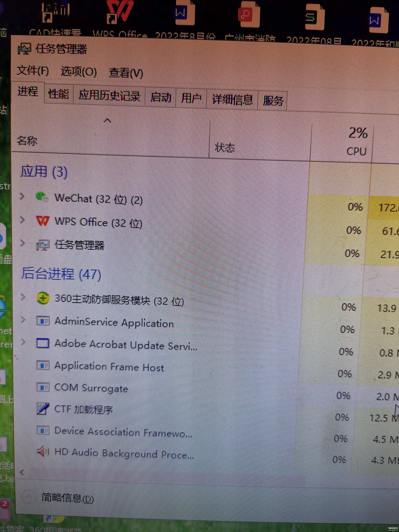This screenshot has height=532, width=399.
Task: Sort processes by the 状态 column header
Action: [x=225, y=148]
